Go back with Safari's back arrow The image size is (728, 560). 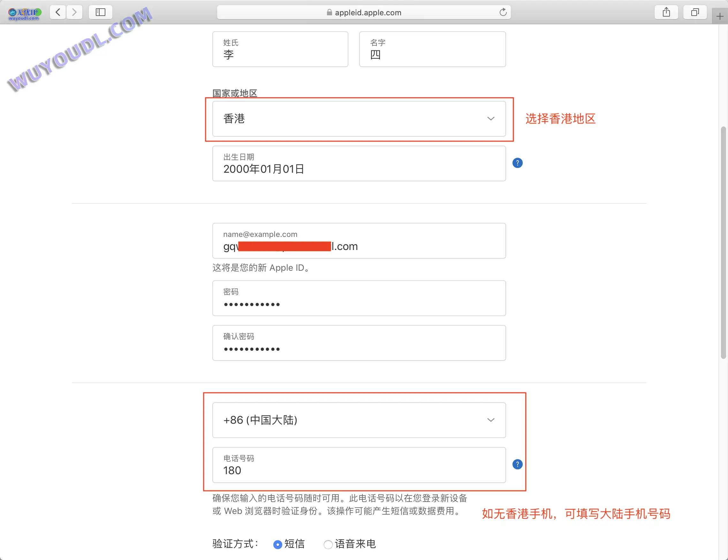(x=58, y=12)
